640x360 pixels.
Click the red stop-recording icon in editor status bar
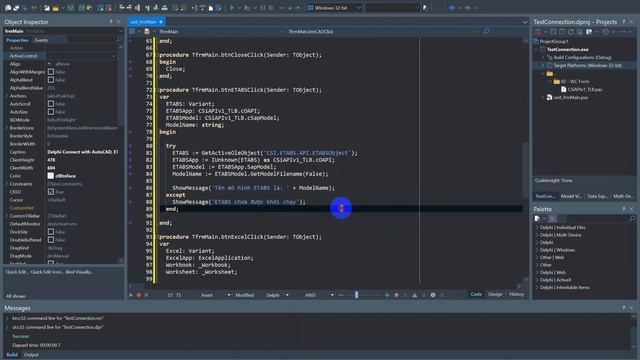tap(139, 295)
